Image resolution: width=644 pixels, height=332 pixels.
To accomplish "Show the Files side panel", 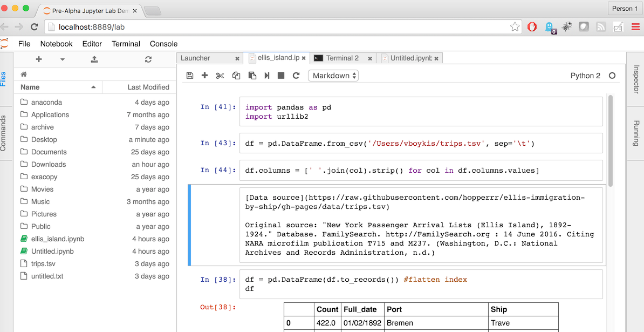I will tap(3, 79).
